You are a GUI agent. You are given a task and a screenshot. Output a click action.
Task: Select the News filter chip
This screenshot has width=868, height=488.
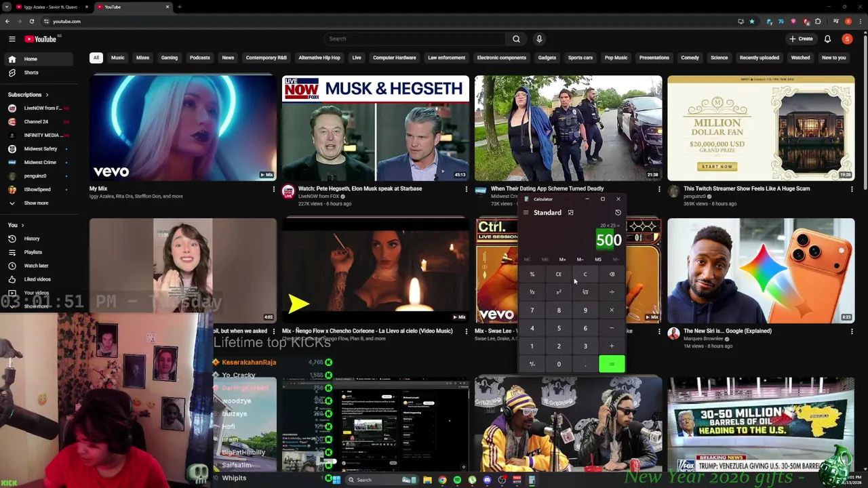[228, 58]
